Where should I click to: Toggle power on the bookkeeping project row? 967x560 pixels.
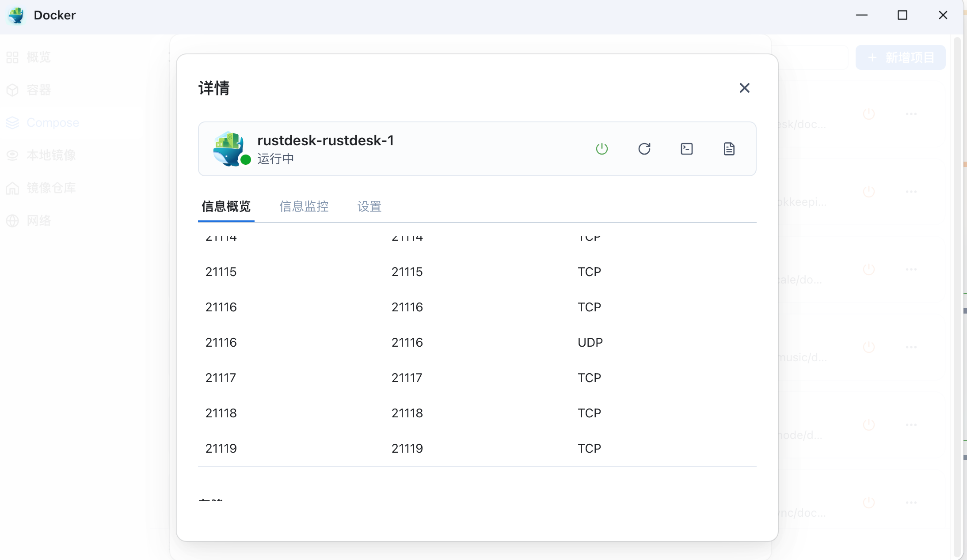(x=868, y=191)
